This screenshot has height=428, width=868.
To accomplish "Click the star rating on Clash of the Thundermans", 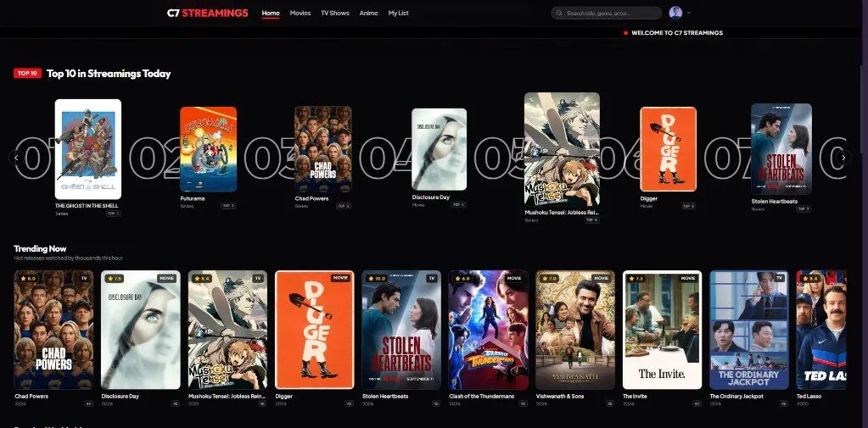I will pos(462,278).
